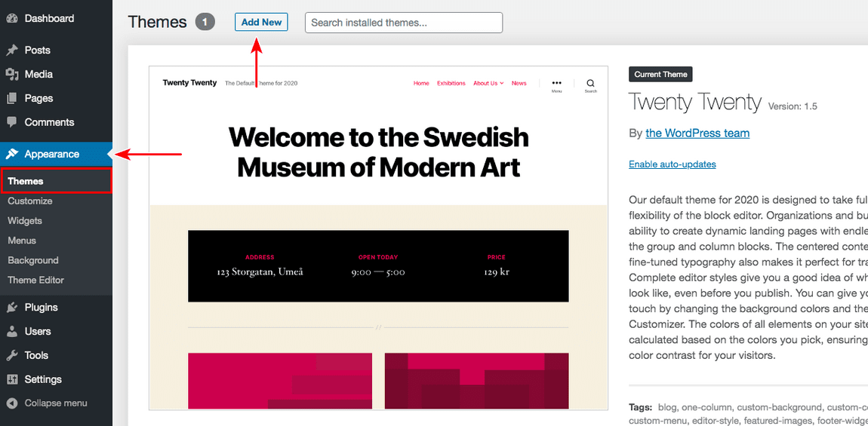Click the Twenty Twenty site title in preview
The image size is (868, 426).
189,83
